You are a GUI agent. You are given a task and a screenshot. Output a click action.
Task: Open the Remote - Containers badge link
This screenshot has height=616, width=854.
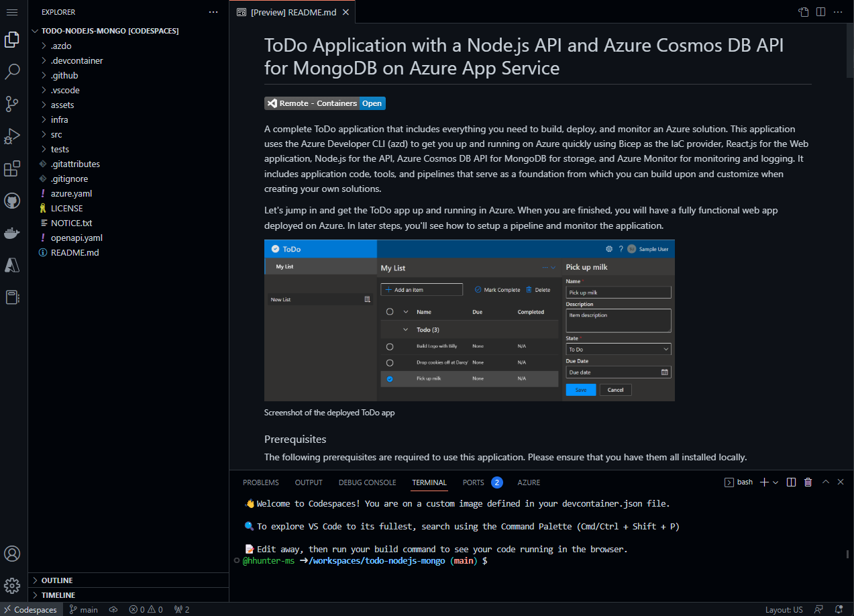[324, 103]
